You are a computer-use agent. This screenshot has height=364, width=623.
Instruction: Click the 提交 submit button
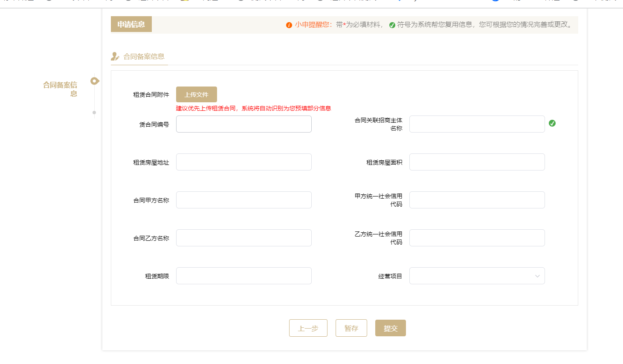[x=390, y=328]
